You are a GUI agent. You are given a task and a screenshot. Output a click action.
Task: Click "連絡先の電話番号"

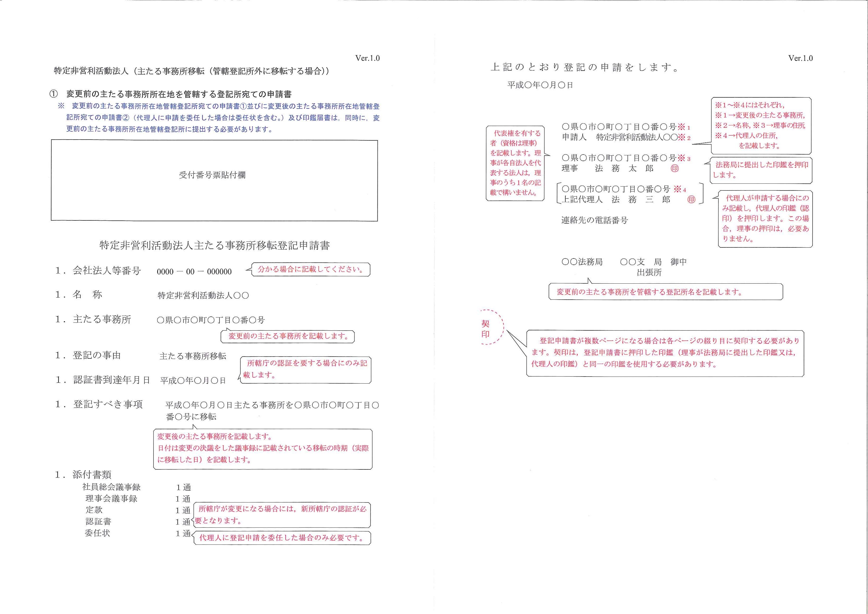[595, 220]
